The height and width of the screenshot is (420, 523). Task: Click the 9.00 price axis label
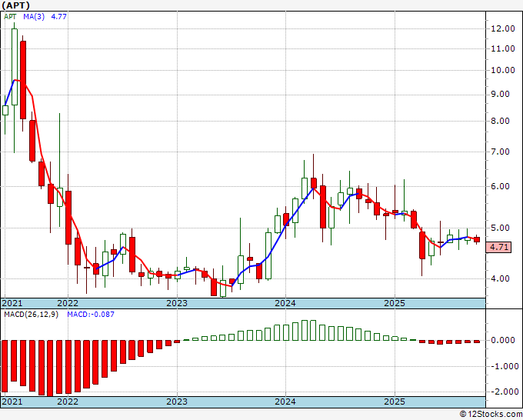[x=501, y=95]
